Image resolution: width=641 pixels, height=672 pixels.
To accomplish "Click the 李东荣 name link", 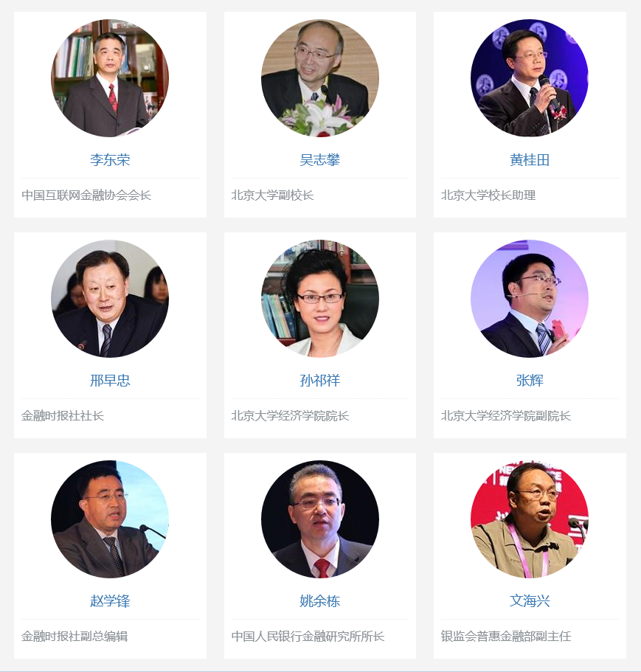I will (110, 160).
